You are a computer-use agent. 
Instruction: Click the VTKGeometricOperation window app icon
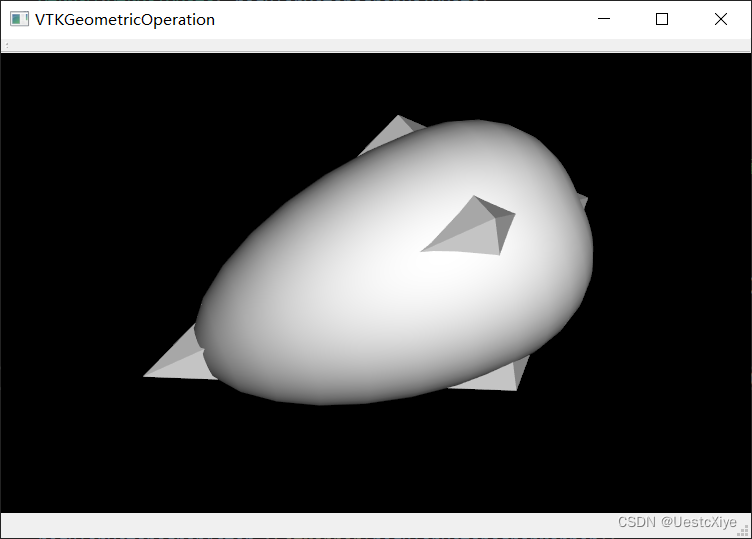click(19, 19)
